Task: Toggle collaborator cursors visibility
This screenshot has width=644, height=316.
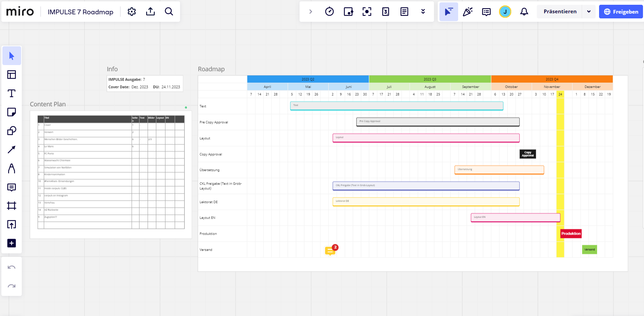Action: tap(449, 12)
